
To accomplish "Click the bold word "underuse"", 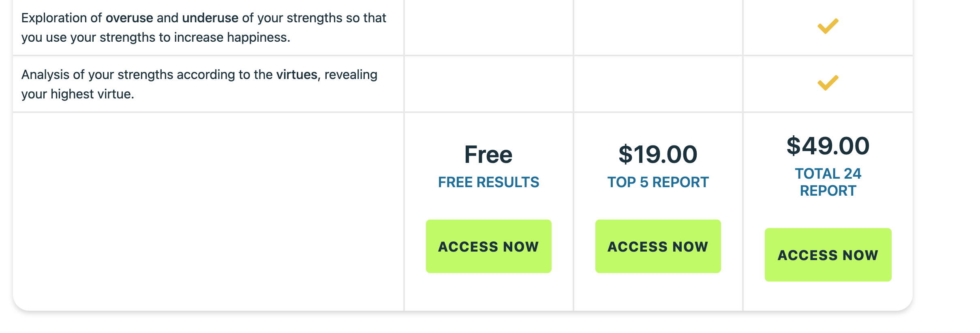I will (x=210, y=18).
